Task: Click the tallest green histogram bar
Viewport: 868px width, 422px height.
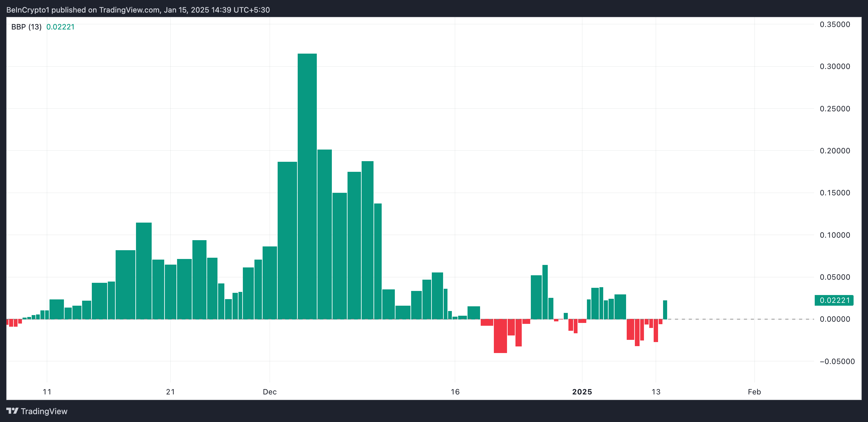Action: point(307,185)
